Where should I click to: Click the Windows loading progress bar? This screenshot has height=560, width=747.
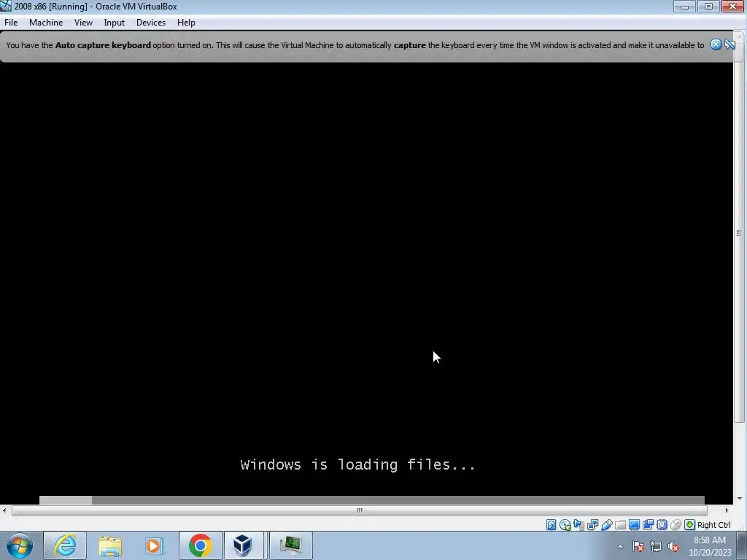371,500
